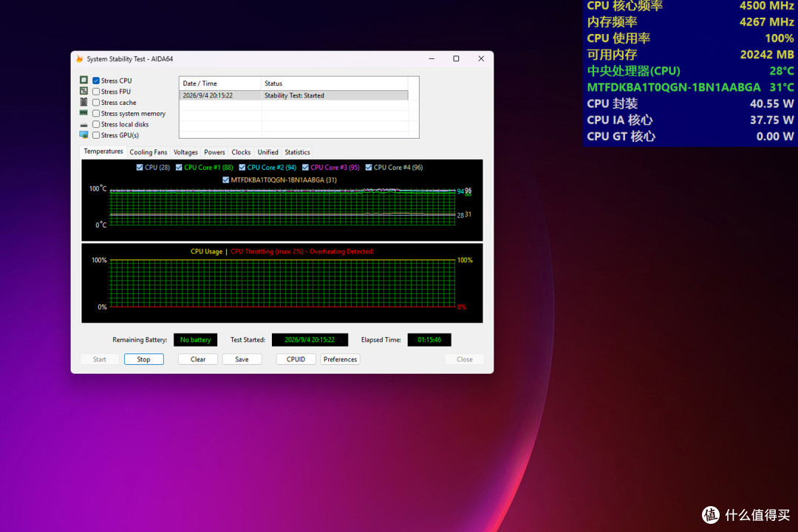Viewport: 798px width, 532px height.
Task: Enable Stress local disks checkbox
Action: click(95, 124)
